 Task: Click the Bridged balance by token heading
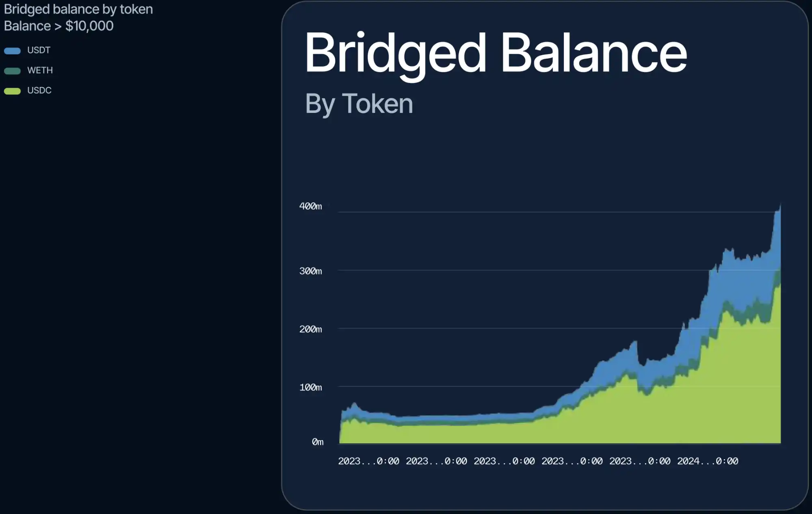coord(78,9)
